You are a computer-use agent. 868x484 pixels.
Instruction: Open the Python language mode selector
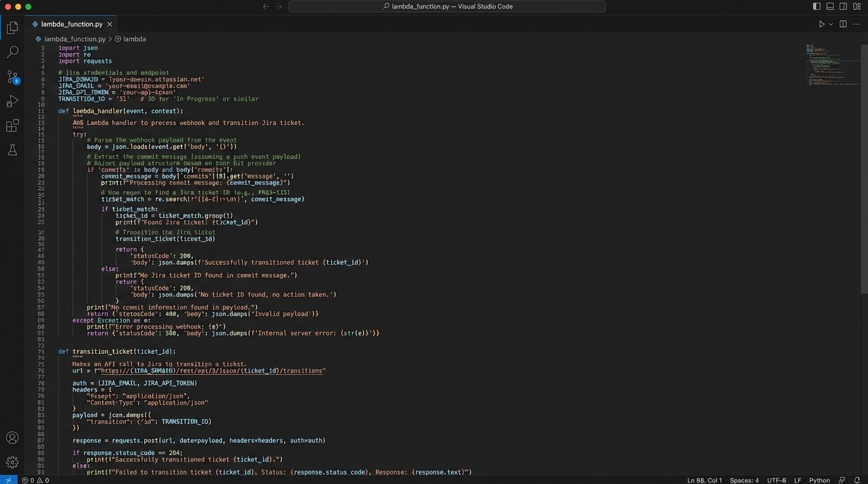pyautogui.click(x=819, y=480)
